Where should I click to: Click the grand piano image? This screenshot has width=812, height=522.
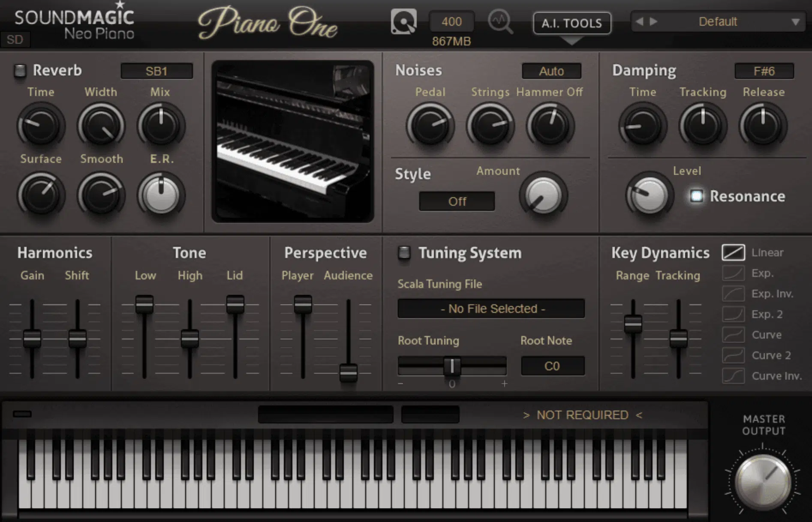293,141
